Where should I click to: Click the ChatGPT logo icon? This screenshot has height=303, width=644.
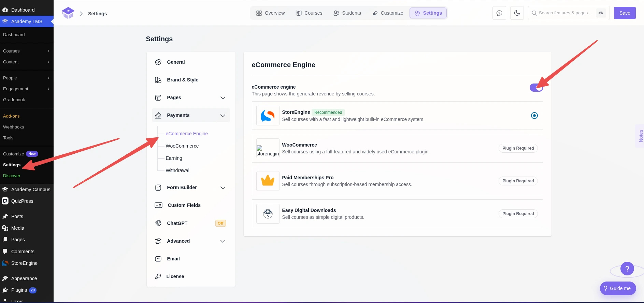click(x=158, y=223)
